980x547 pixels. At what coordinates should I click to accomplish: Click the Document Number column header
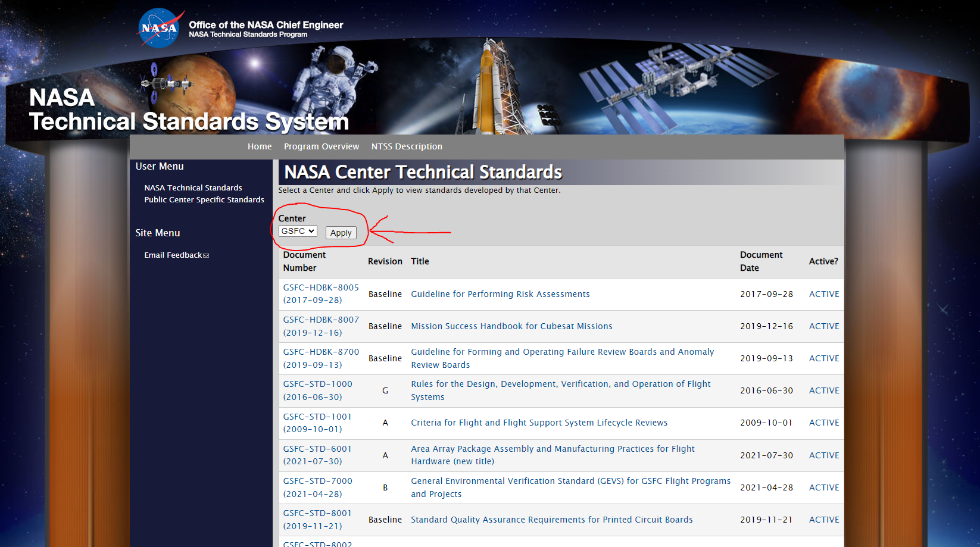point(304,261)
